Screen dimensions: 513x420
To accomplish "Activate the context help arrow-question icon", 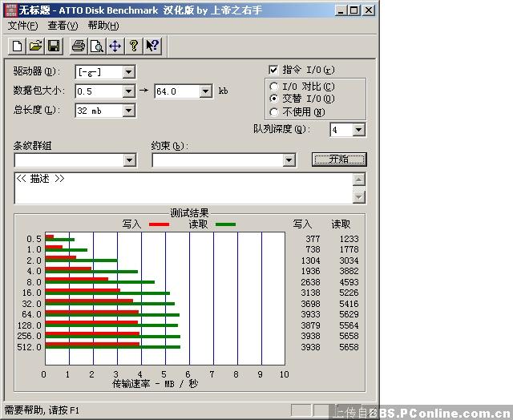I will [152, 46].
